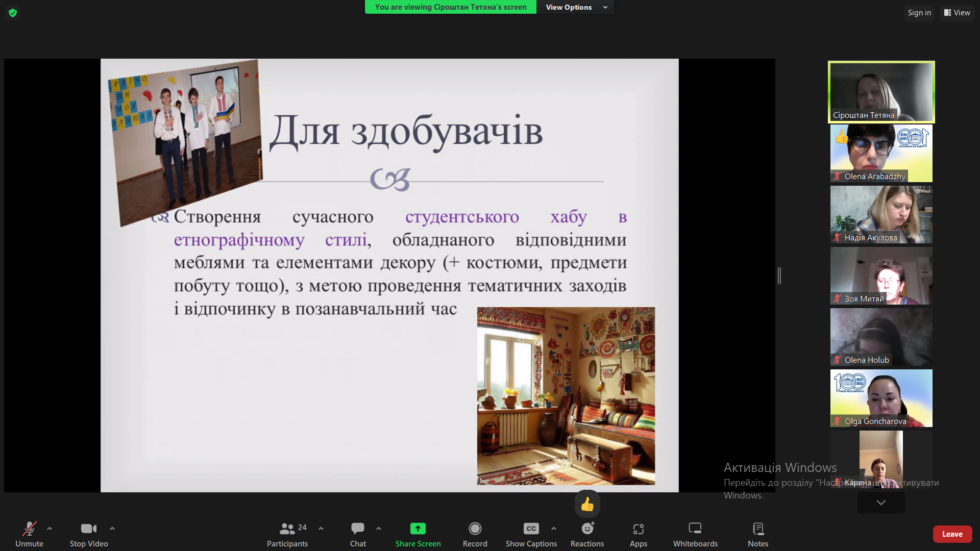980x551 pixels.
Task: Expand caption options arrow beside Show Captions
Action: pyautogui.click(x=554, y=529)
